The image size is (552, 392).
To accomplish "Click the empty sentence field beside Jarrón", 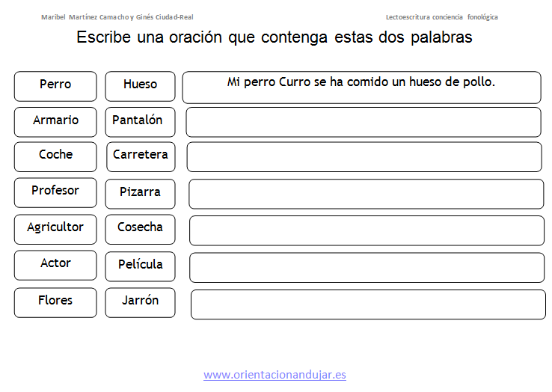I will point(368,304).
